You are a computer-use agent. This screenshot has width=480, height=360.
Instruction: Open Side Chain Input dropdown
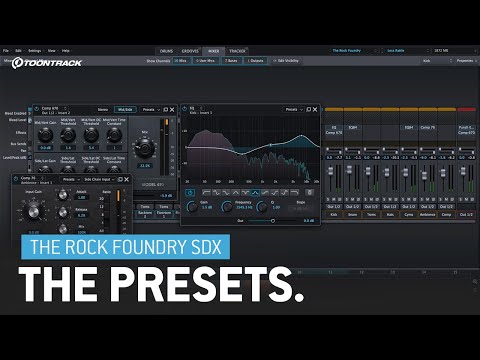99,179
